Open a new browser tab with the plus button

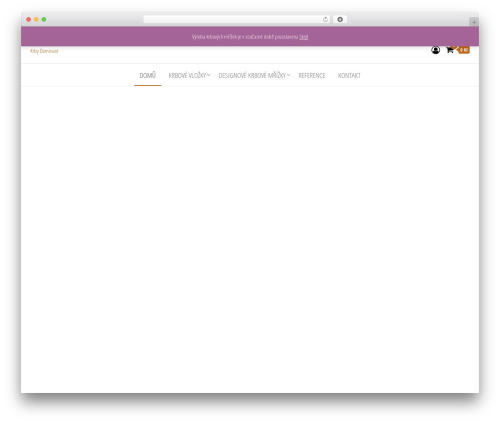[x=474, y=22]
